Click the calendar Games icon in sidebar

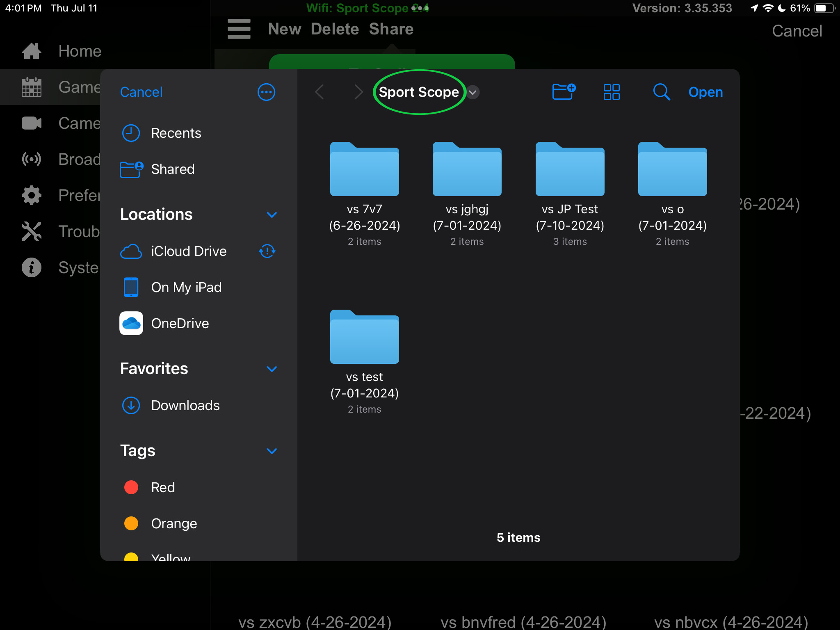(x=32, y=87)
